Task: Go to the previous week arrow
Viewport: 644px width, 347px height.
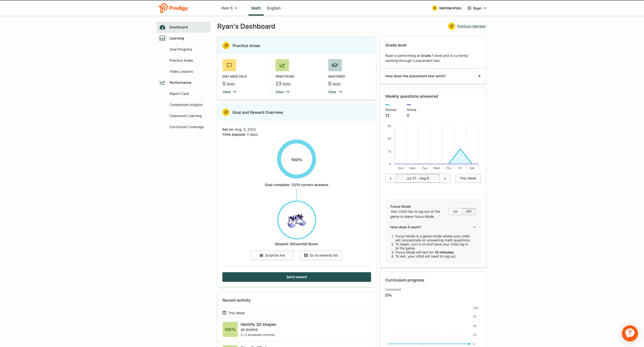Action: 390,178
